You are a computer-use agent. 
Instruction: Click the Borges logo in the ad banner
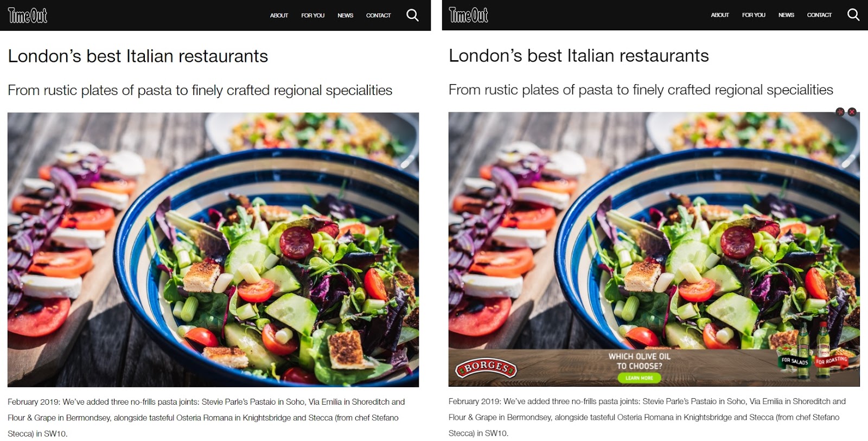[486, 368]
